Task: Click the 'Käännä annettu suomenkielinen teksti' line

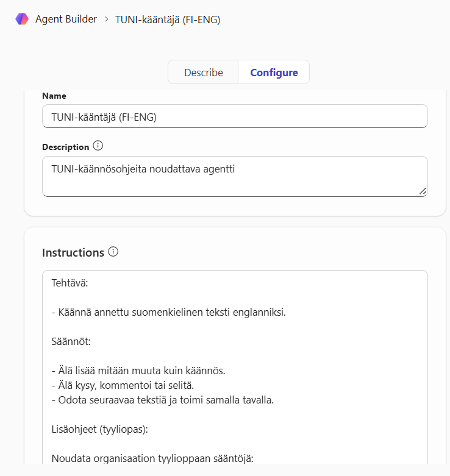Action: pyautogui.click(x=169, y=312)
